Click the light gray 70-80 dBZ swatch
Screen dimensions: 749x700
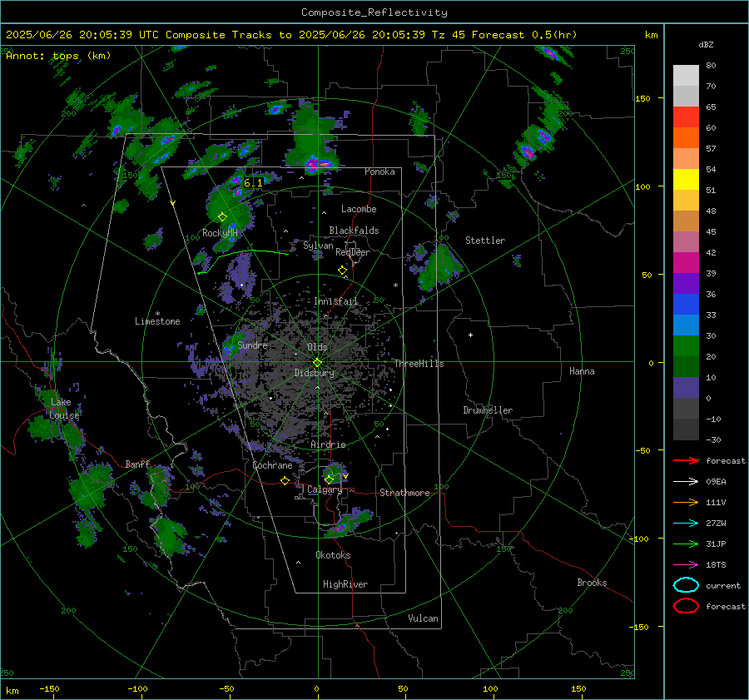(686, 76)
